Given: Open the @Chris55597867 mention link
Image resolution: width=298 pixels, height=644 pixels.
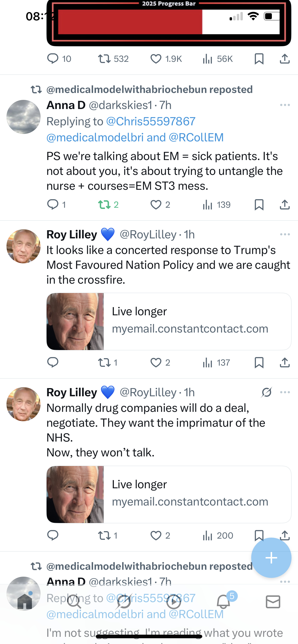Looking at the screenshot, I should [151, 121].
